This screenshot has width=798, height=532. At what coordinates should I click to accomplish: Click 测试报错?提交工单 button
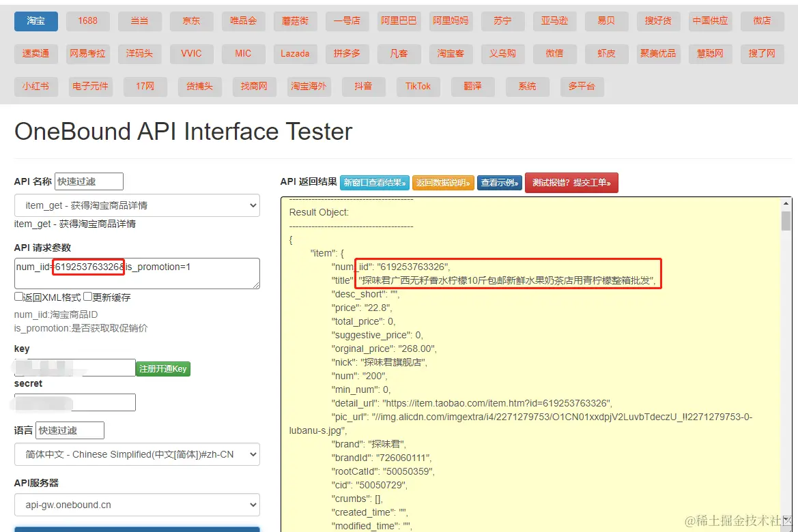[x=571, y=183]
